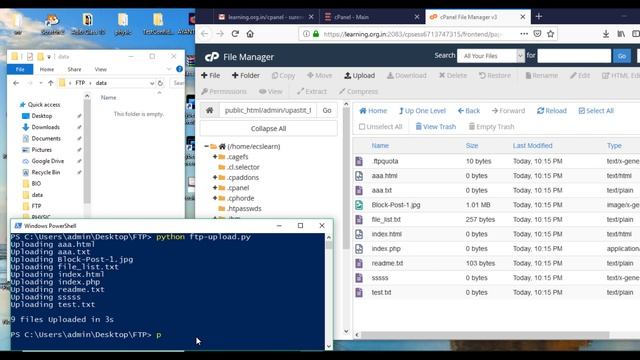Expand the .cagefs folder in the tree

coord(215,157)
